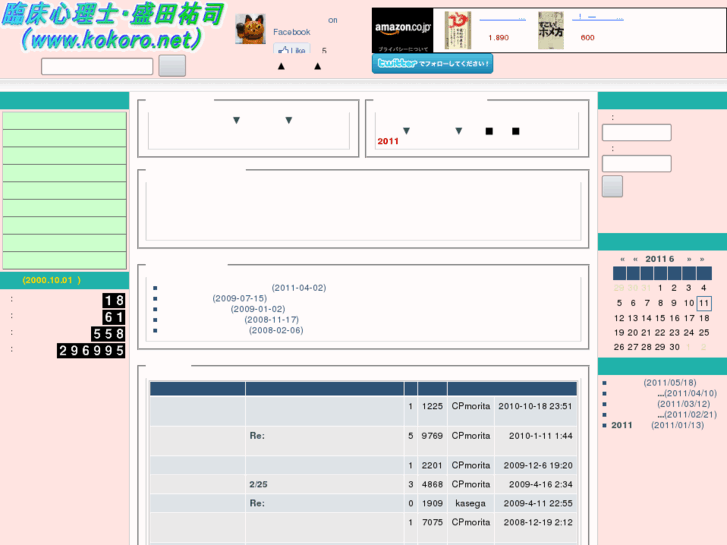The image size is (727, 545).
Task: Click the kokoro.net site title logo
Action: pos(113,26)
